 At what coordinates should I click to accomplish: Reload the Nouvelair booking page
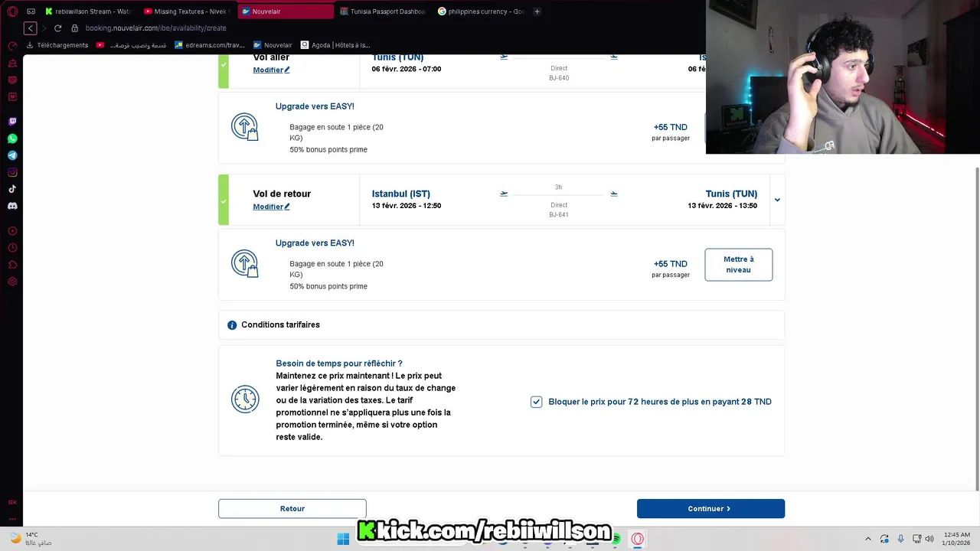pyautogui.click(x=57, y=28)
